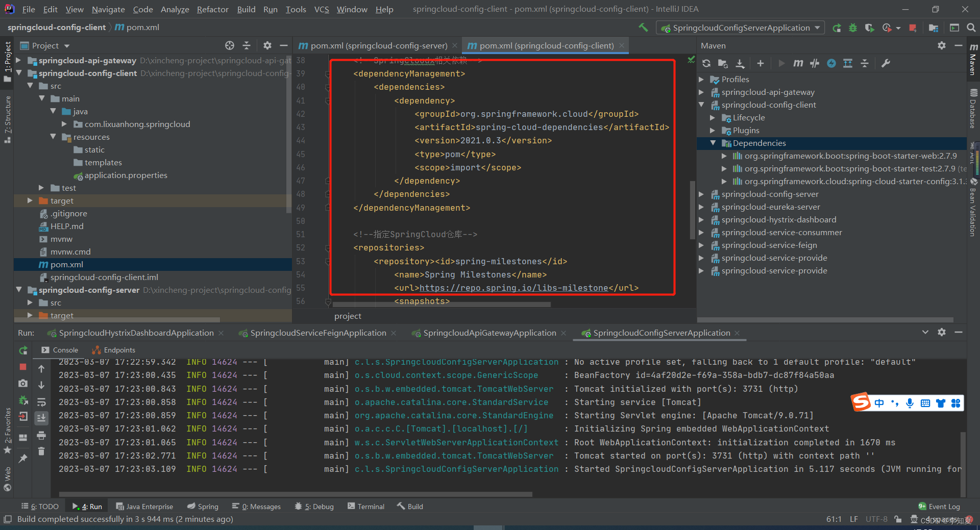Attach debugger to the running process
Image resolution: width=980 pixels, height=530 pixels.
(x=23, y=400)
